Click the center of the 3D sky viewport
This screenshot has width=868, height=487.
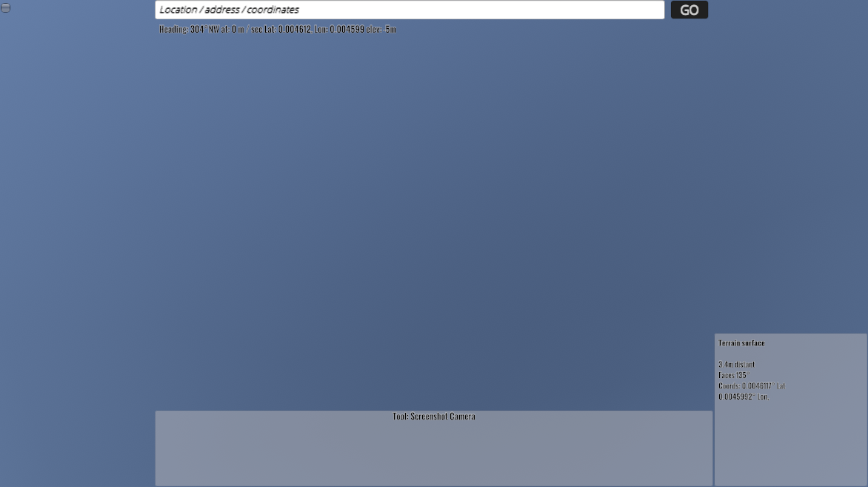434,222
